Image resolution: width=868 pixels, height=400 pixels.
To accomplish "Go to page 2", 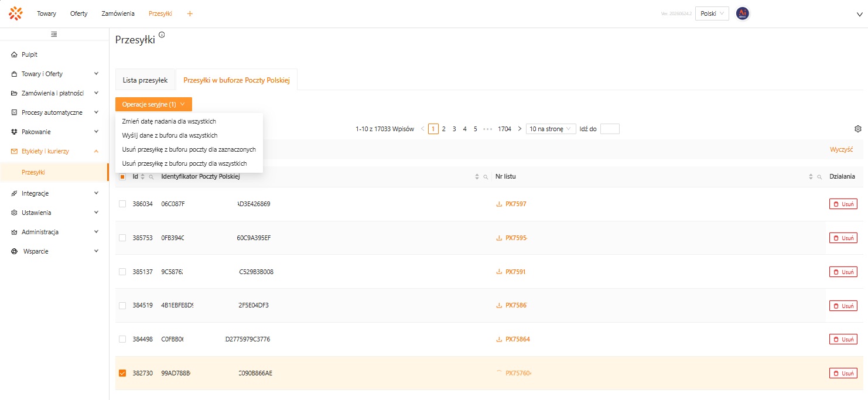I will (444, 129).
